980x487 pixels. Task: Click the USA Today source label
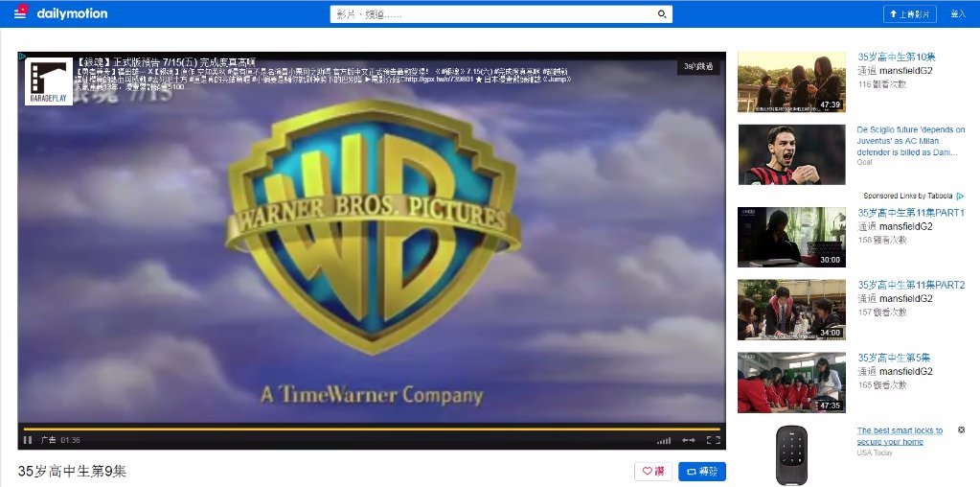point(875,452)
